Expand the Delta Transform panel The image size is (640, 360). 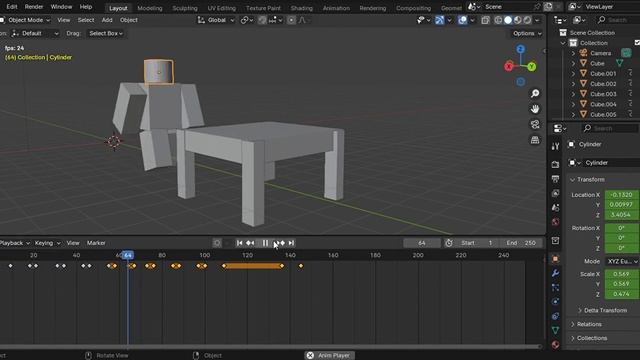pyautogui.click(x=605, y=310)
